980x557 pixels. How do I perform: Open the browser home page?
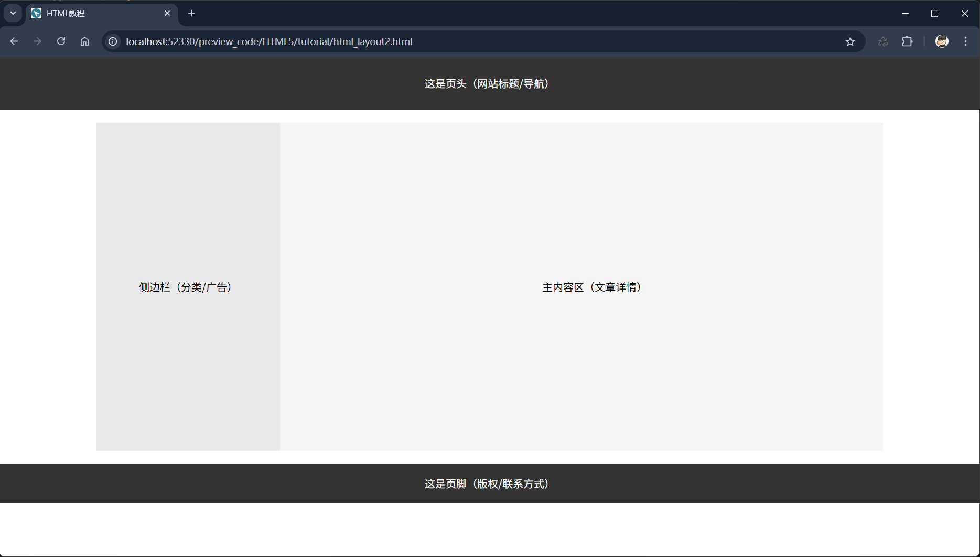pos(84,41)
